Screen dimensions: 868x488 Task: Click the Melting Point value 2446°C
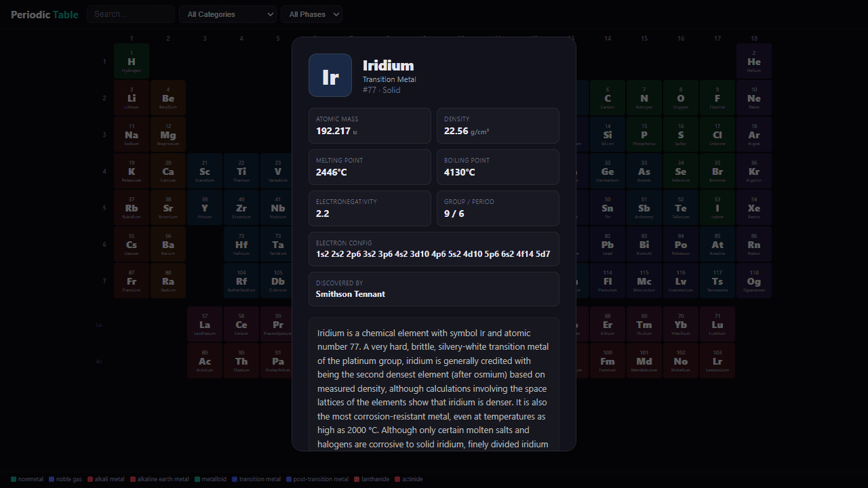pos(331,172)
